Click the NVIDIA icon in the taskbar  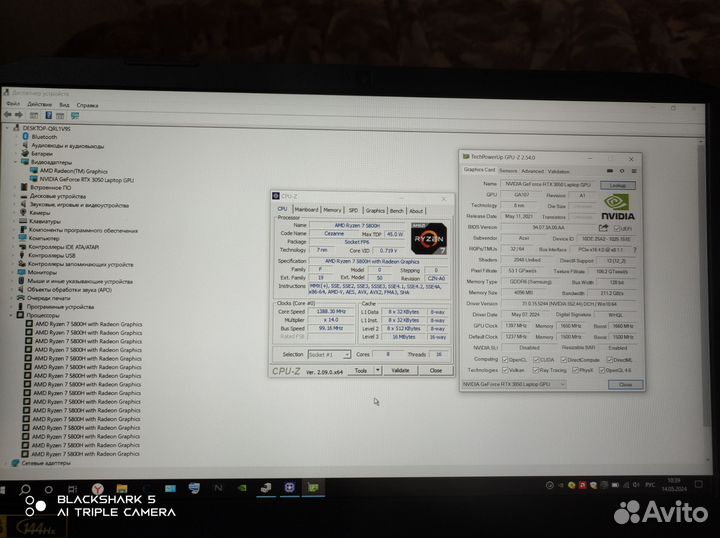point(242,488)
